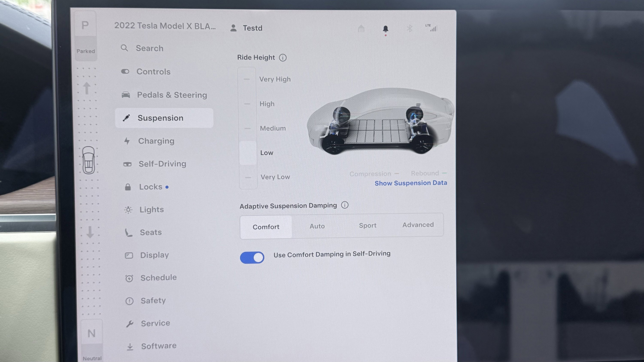Select Auto damping mode
The image size is (644, 362).
[317, 226]
